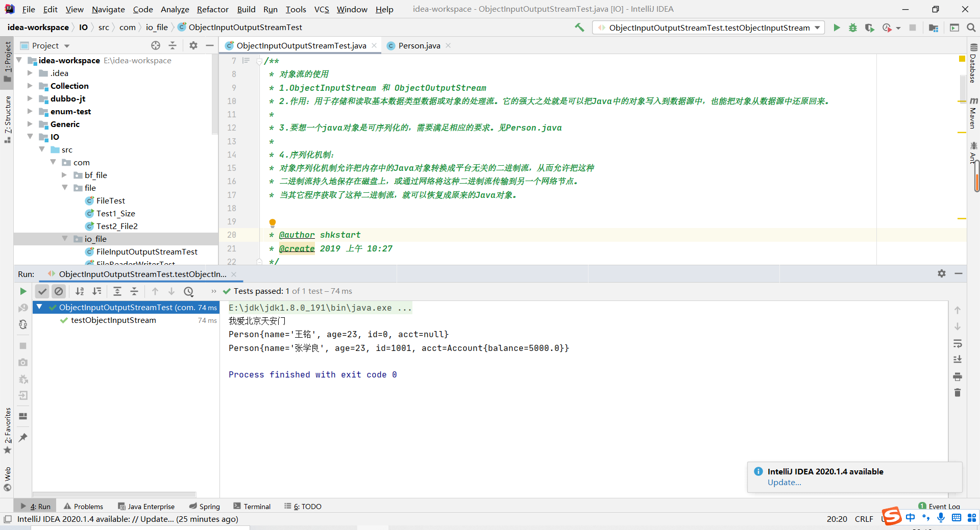Show more Run toolbar actions chevron
Screen dimensions: 980x530
point(214,291)
